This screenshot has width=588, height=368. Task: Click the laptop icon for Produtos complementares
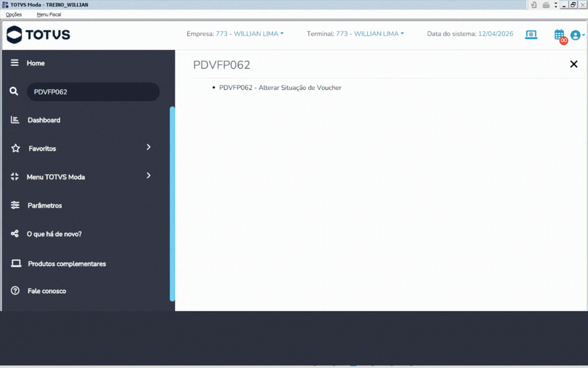(x=16, y=263)
